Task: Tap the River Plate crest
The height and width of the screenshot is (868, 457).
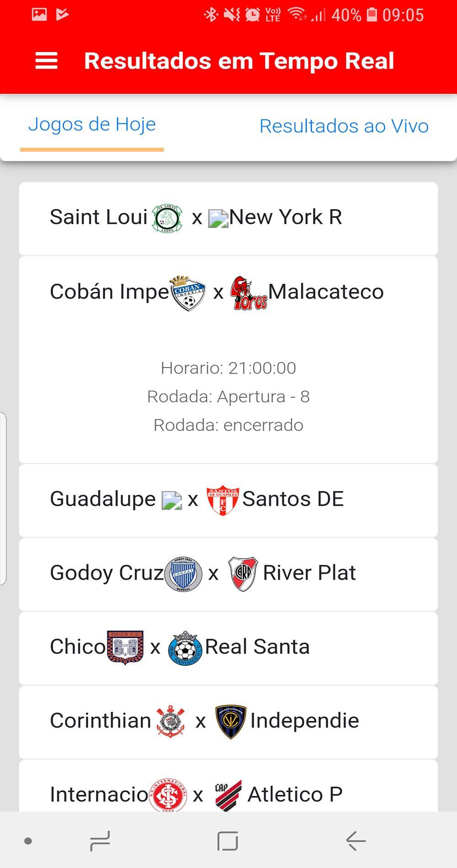Action: coord(243,574)
